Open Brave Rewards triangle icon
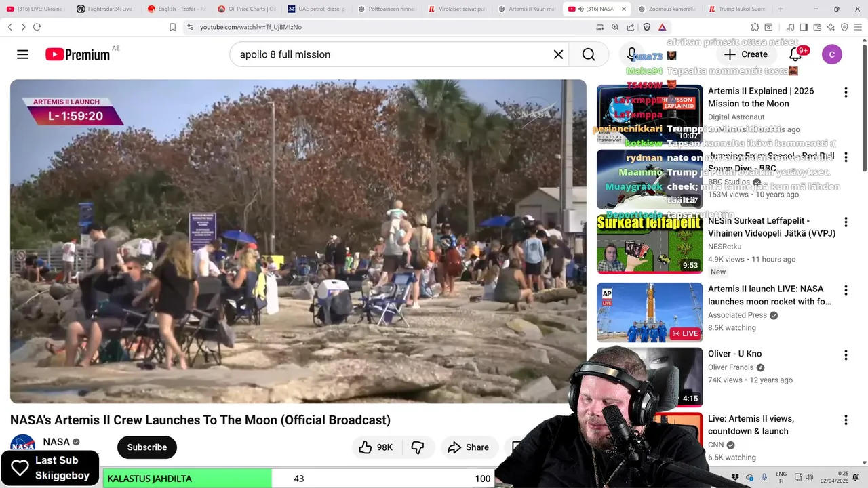The image size is (868, 488). pos(662,27)
